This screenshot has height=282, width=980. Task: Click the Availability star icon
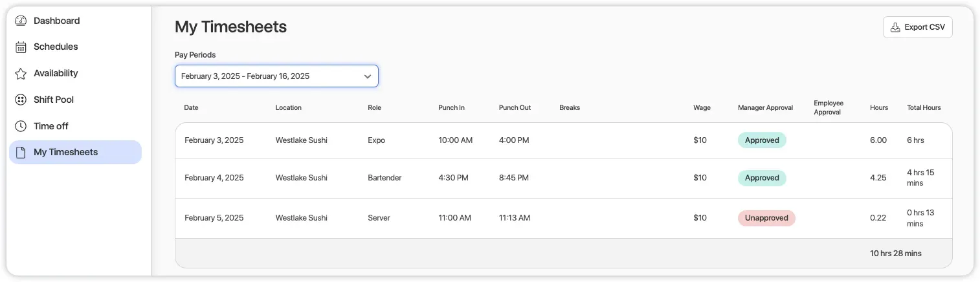(x=21, y=74)
